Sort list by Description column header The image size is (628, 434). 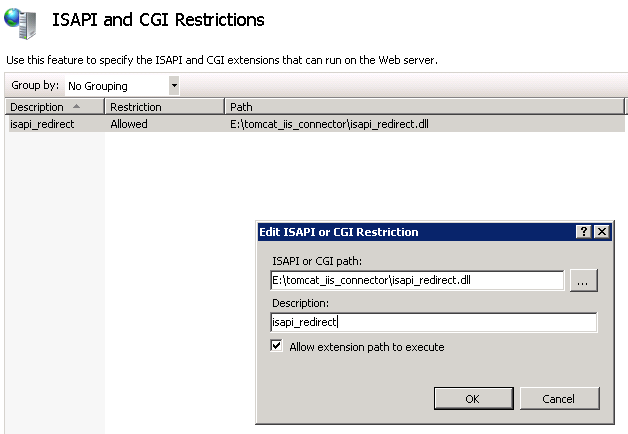coord(37,107)
